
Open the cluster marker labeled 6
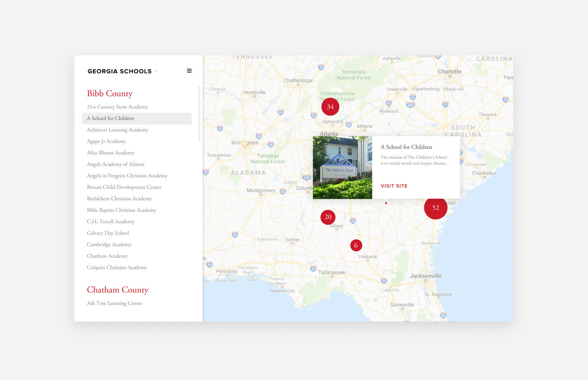[356, 245]
